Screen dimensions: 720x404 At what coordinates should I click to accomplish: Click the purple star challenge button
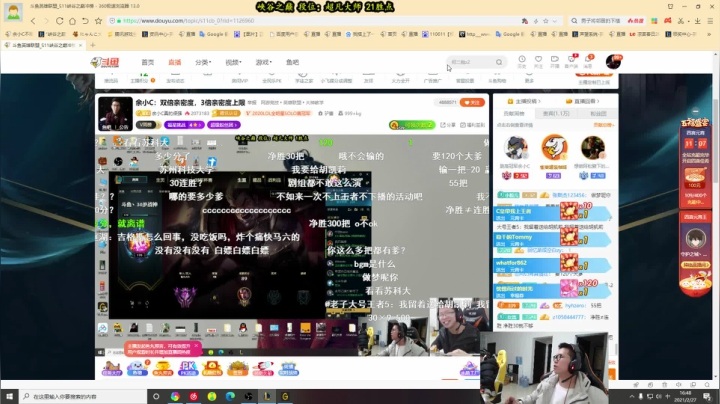184,125
